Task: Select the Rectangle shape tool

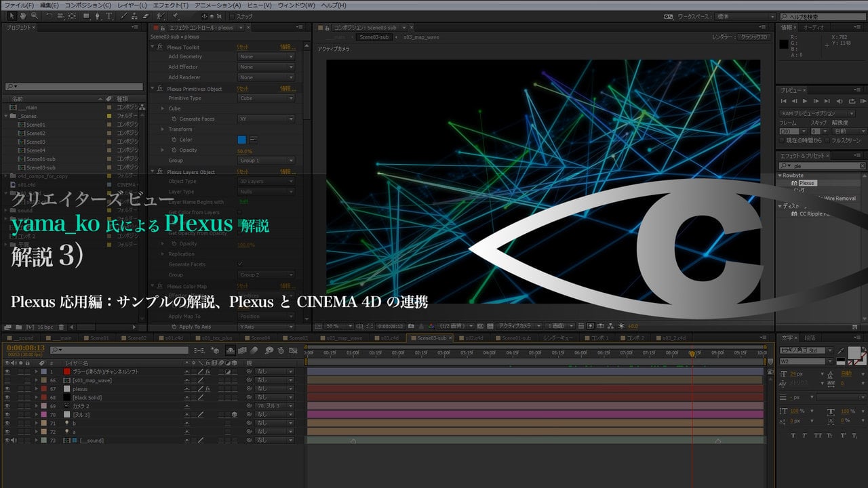Action: tap(86, 16)
